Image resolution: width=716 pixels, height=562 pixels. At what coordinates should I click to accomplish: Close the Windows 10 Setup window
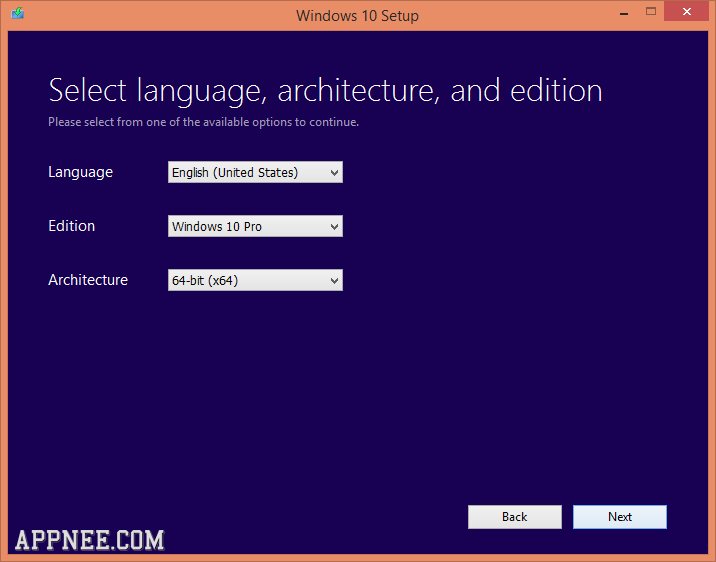(x=686, y=12)
